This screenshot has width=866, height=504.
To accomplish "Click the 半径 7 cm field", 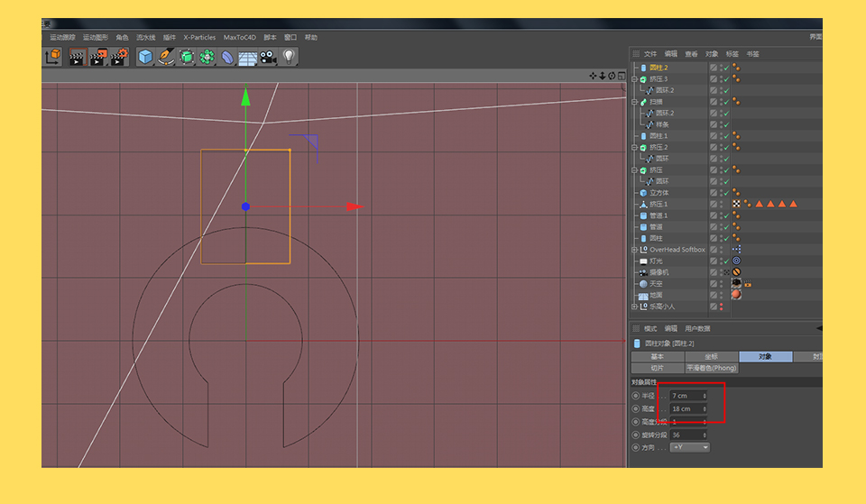I will (688, 396).
